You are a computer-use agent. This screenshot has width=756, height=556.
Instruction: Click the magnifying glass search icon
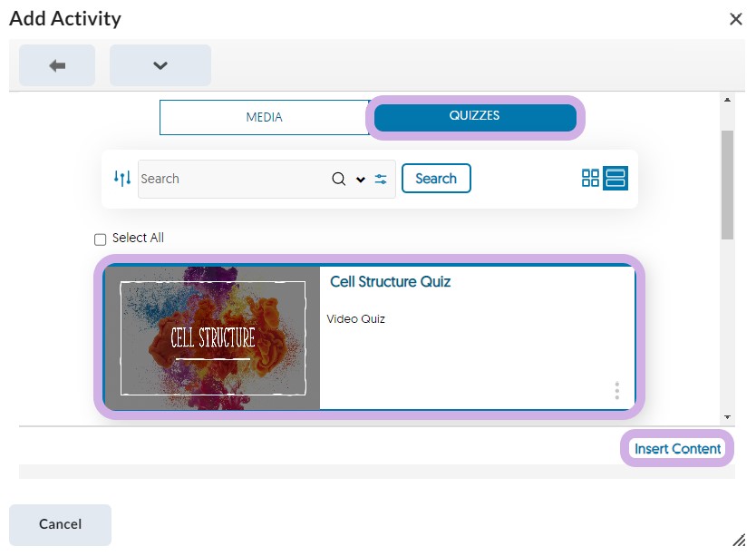339,179
